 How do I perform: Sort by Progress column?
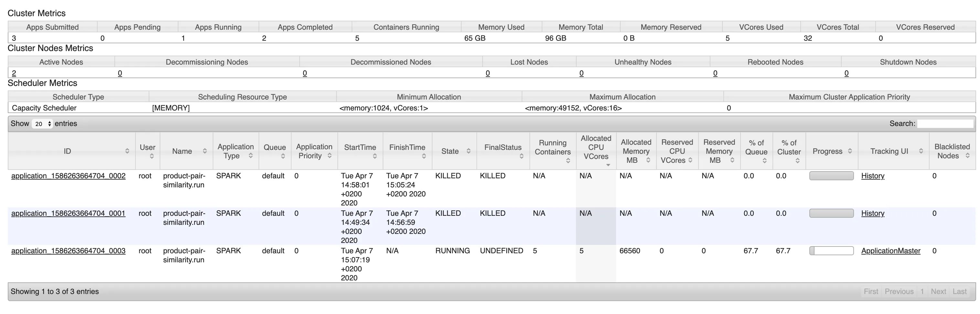(x=832, y=151)
